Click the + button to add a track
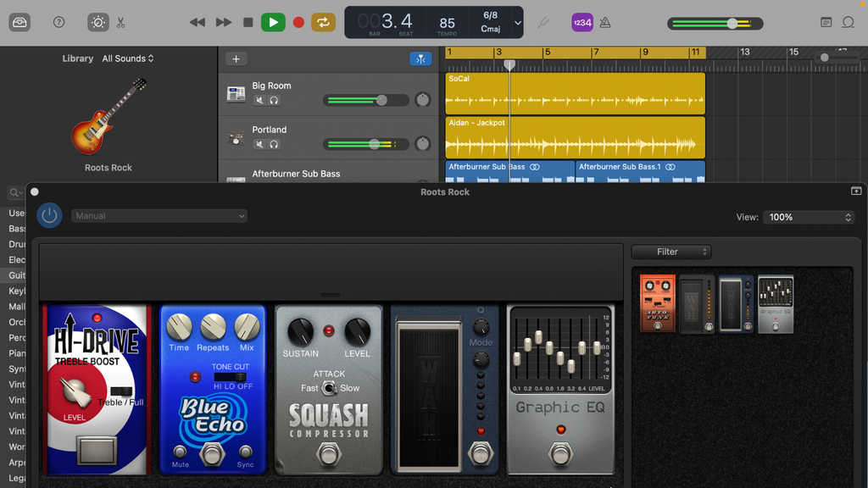Screen dimensions: 868x488 tap(235, 58)
